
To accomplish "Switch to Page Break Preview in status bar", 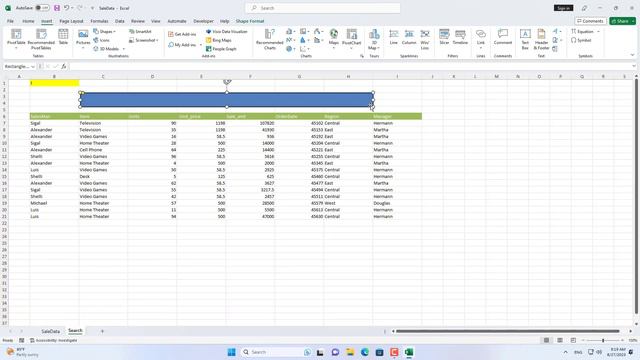I will [573, 340].
